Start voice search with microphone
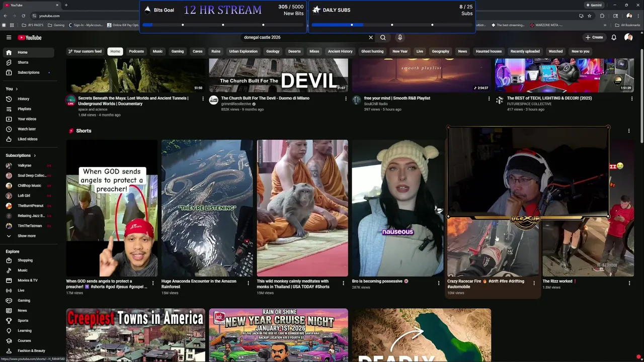The image size is (644, 362). tap(400, 37)
